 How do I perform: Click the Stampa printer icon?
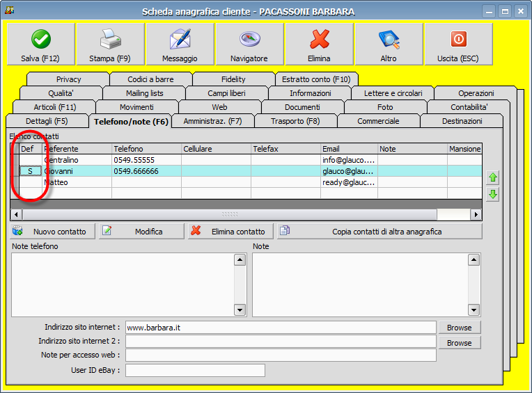tap(110, 39)
